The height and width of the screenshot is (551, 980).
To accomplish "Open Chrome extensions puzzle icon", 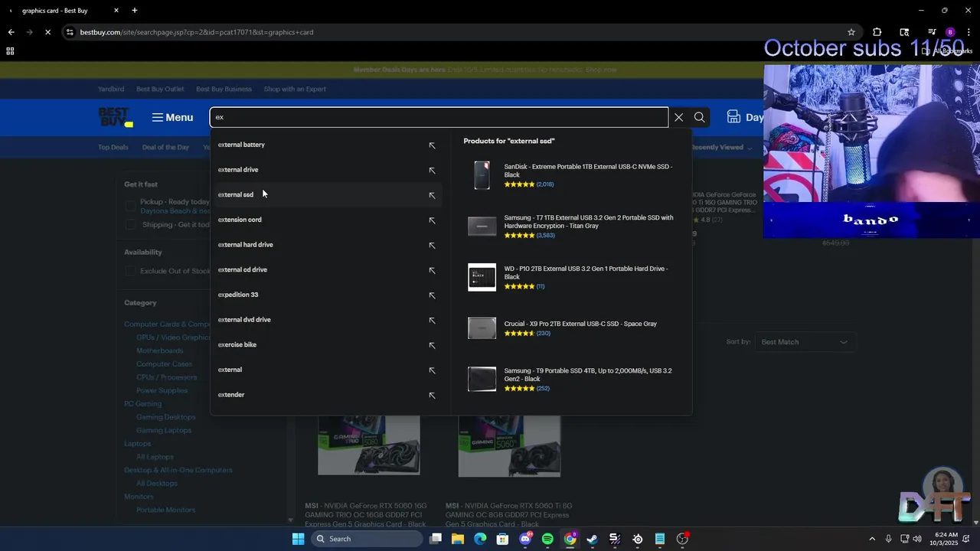I will click(x=877, y=32).
